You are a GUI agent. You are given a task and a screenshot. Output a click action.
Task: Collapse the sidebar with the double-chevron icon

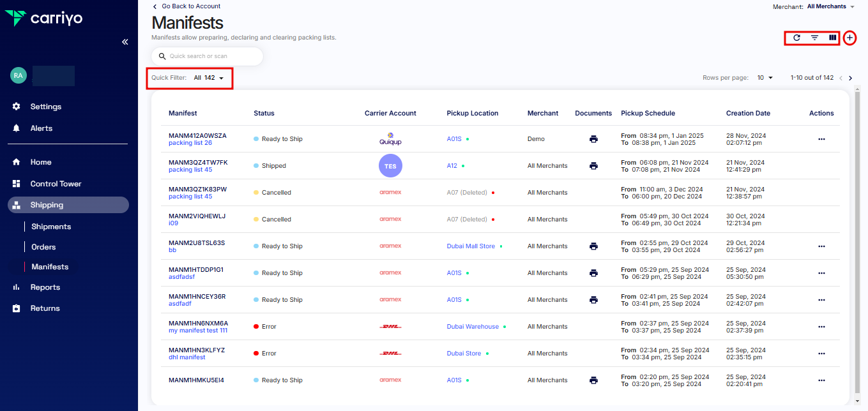125,41
